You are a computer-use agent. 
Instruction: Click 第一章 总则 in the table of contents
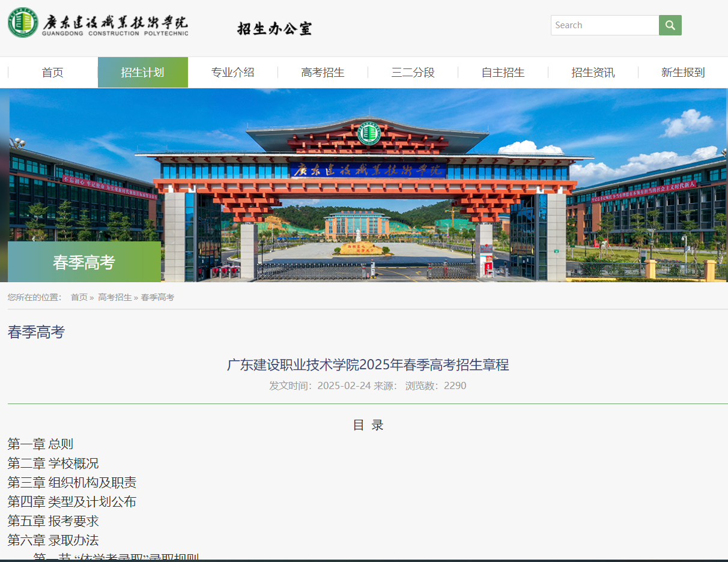coord(40,444)
